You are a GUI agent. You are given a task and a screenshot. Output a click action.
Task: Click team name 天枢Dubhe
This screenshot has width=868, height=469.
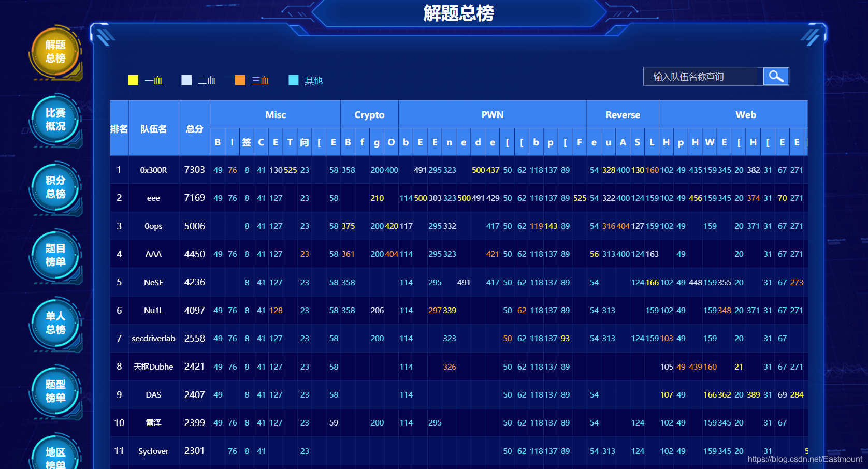(154, 367)
